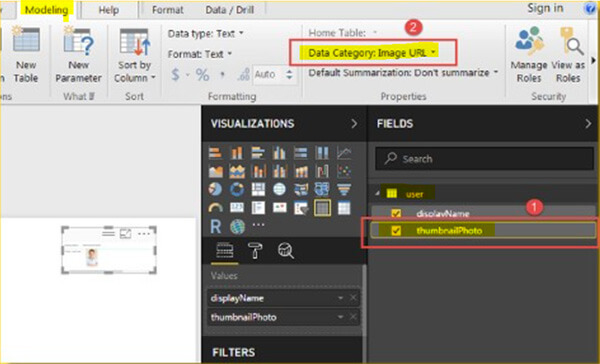The image size is (600, 364).
Task: Open the Data type: Text dropdown
Action: coord(205,34)
